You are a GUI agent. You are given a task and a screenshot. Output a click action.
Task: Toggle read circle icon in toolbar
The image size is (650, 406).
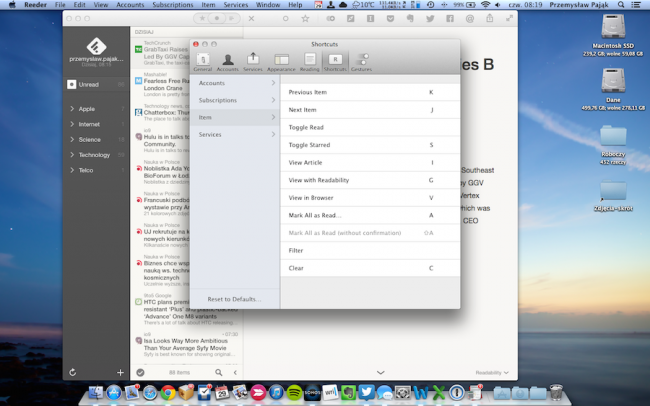point(285,18)
